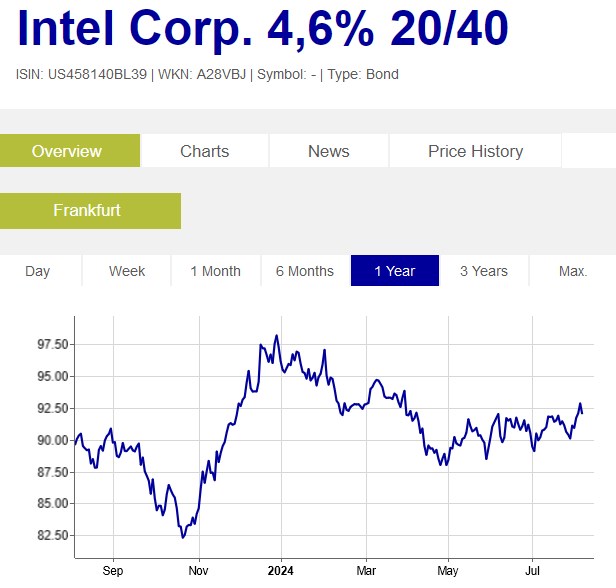The width and height of the screenshot is (616, 588).
Task: Click the ISIN US458140BL39 text
Action: click(81, 75)
